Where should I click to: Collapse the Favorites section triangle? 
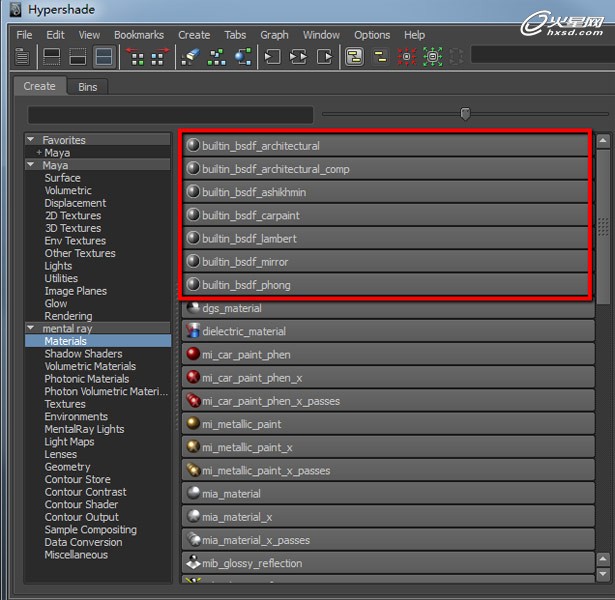click(x=31, y=140)
